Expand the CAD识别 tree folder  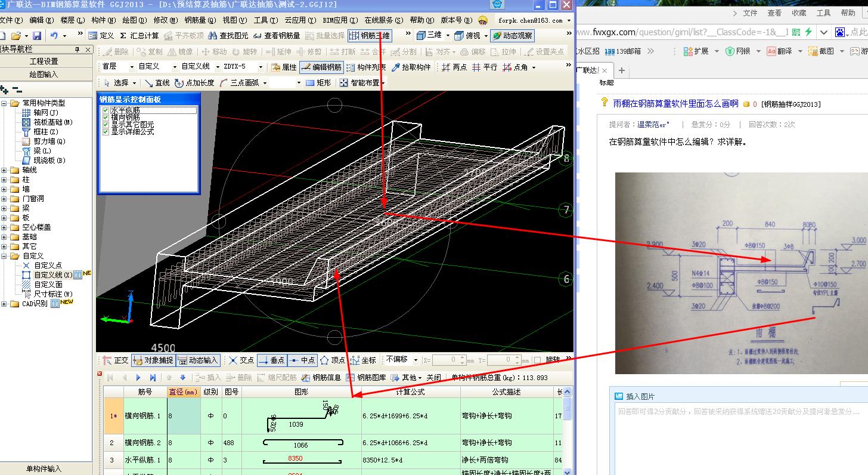(x=5, y=304)
